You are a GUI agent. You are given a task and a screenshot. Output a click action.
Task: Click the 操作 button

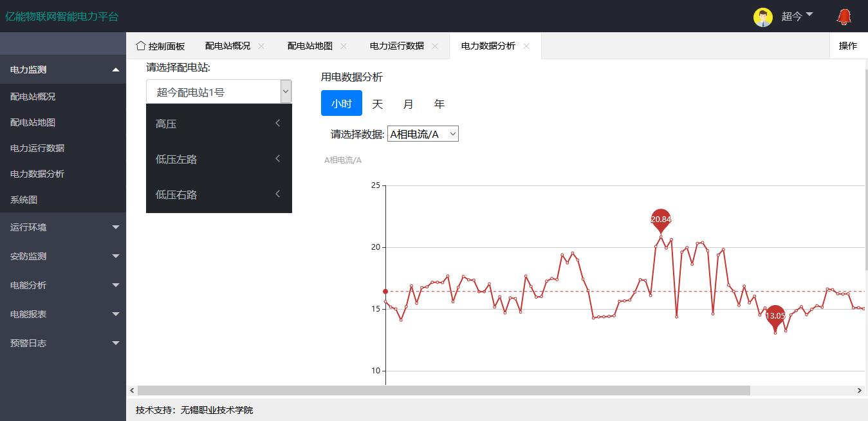tap(847, 46)
